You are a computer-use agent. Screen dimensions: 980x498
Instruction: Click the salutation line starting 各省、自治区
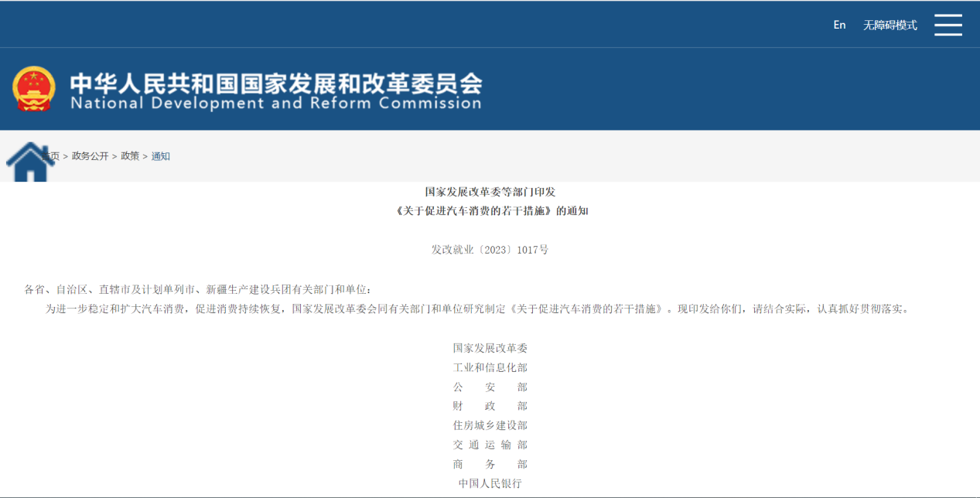pyautogui.click(x=198, y=289)
